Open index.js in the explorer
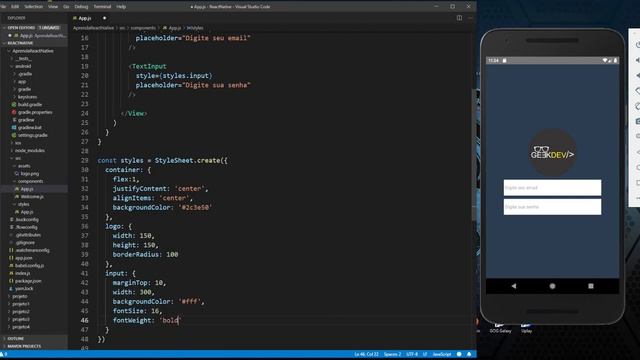Viewport: 640px width, 360px height. (22, 273)
